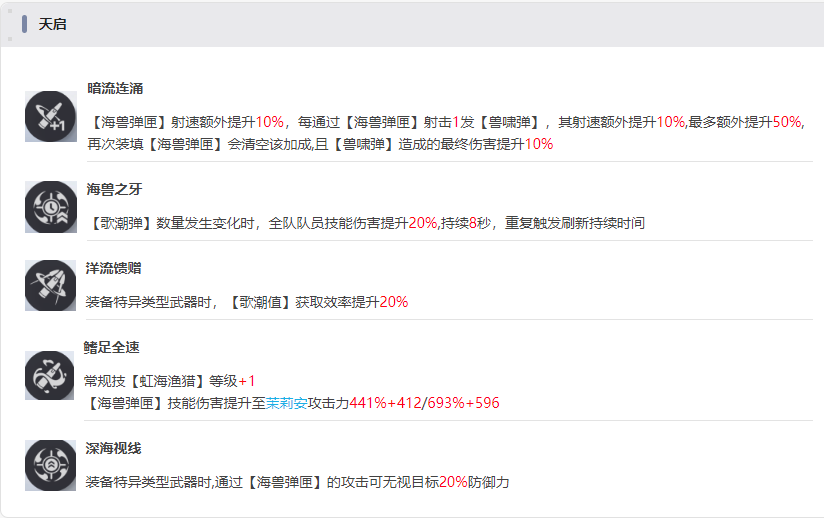824x518 pixels.
Task: Select the 深海视线 skill title
Action: [114, 448]
